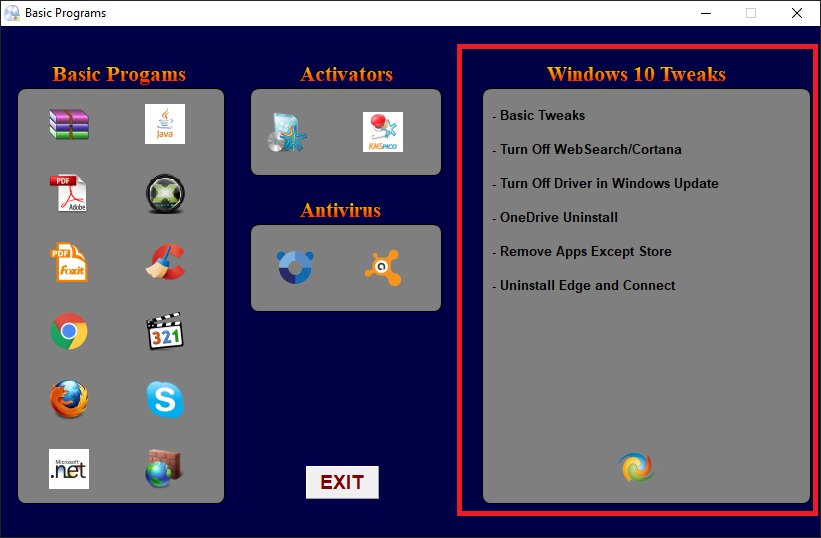This screenshot has height=538, width=821.
Task: Minimize the Basic Programs window
Action: tap(706, 13)
